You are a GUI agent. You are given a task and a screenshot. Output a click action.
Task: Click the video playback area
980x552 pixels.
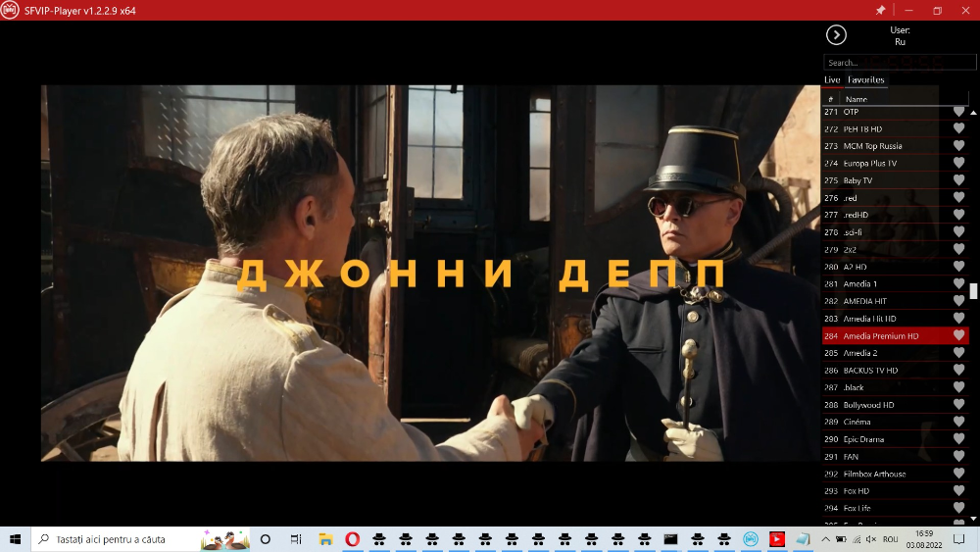point(430,274)
